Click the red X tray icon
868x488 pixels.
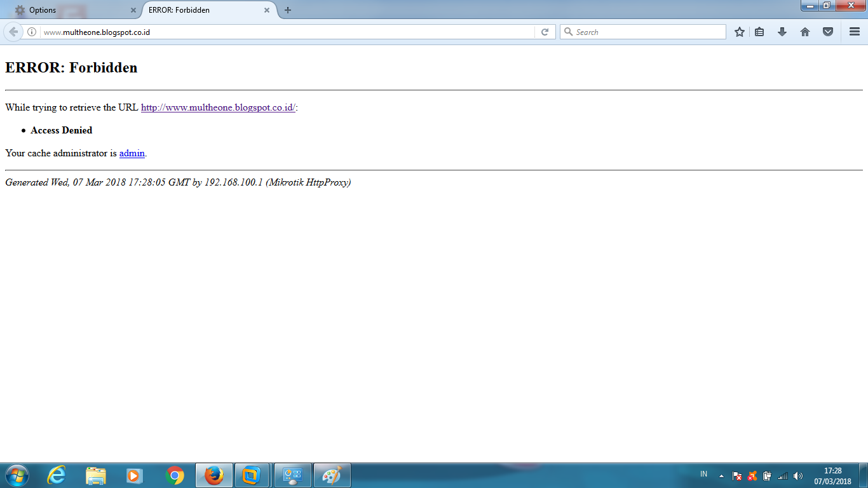pyautogui.click(x=752, y=476)
